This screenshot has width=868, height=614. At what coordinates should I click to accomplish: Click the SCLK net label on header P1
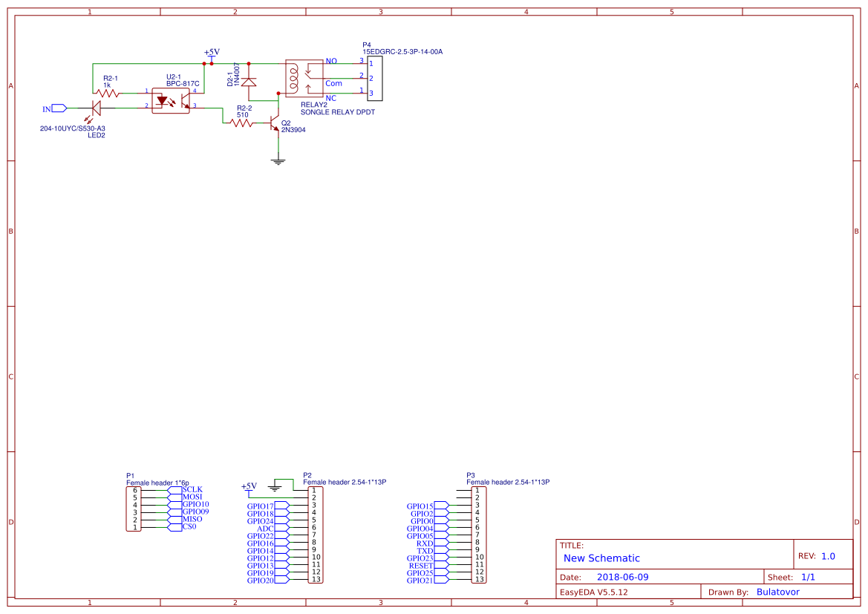point(192,489)
